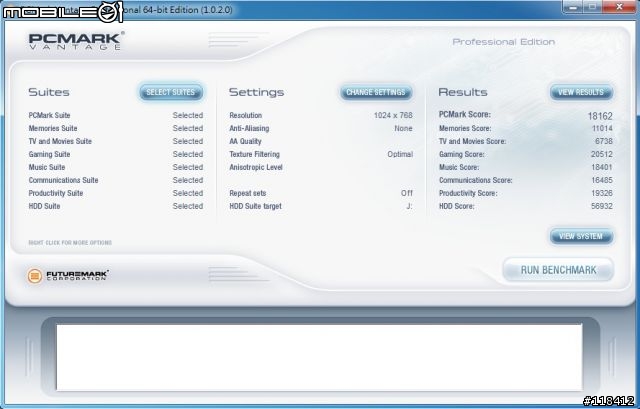Viewport: 640px width, 409px height.
Task: Click the AA Quality setting label
Action: (245, 141)
